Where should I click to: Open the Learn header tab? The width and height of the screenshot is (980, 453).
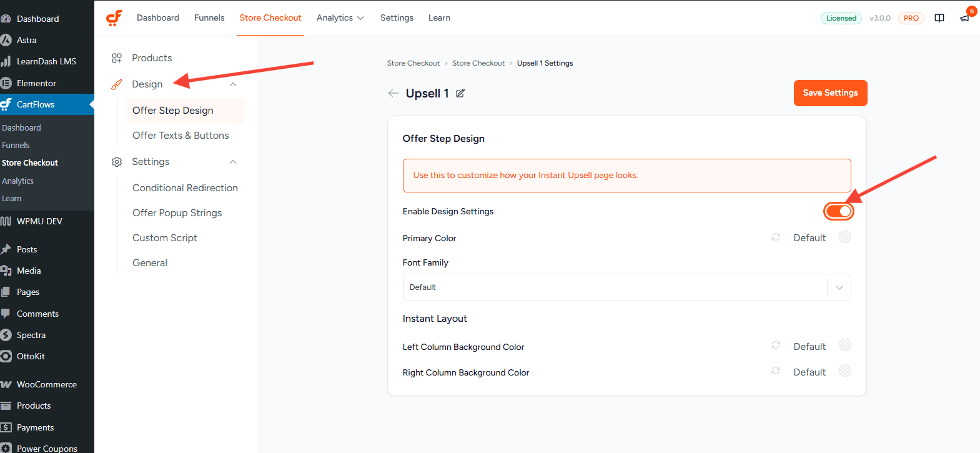click(x=439, y=17)
